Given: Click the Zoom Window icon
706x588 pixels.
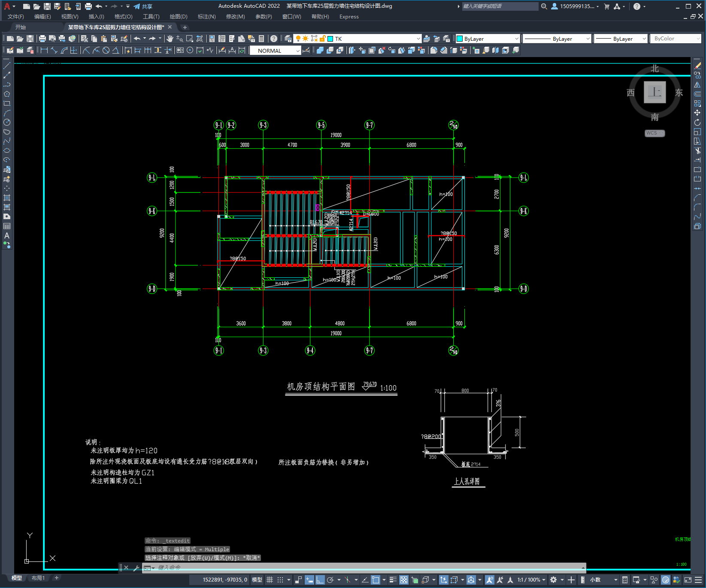Looking at the screenshot, I should coord(190,39).
